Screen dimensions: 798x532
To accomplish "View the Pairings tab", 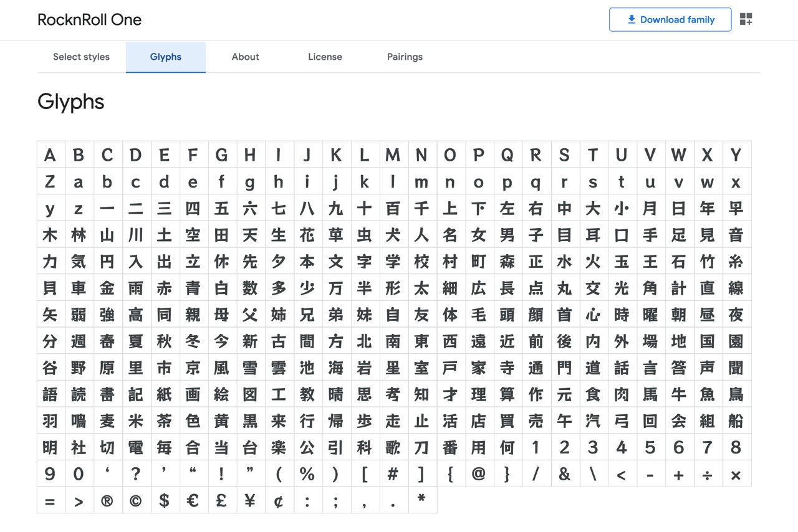I will point(405,57).
